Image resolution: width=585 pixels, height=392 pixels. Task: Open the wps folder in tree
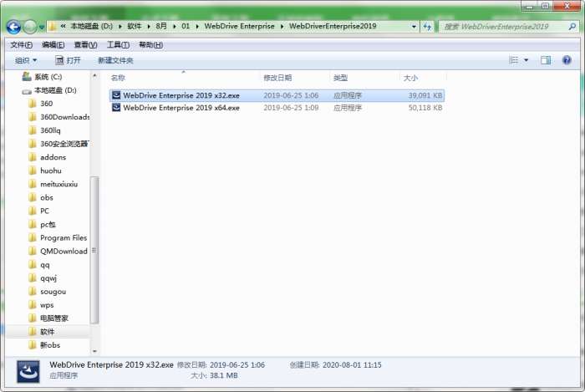pos(41,305)
